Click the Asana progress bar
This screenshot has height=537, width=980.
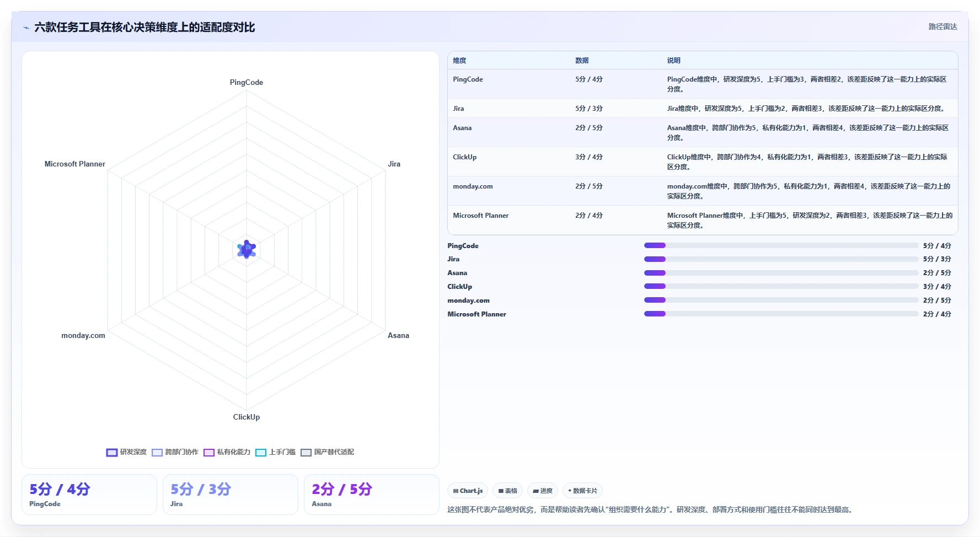point(781,273)
